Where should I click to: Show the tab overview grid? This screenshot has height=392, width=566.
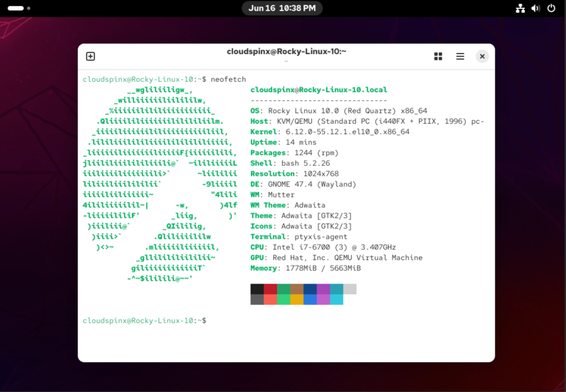[x=438, y=56]
